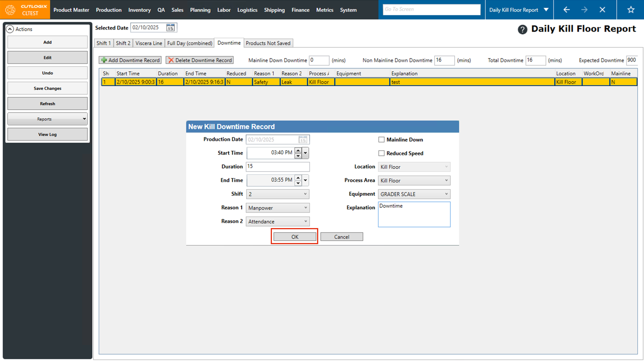Click the help question mark icon
Image resolution: width=644 pixels, height=361 pixels.
(522, 29)
